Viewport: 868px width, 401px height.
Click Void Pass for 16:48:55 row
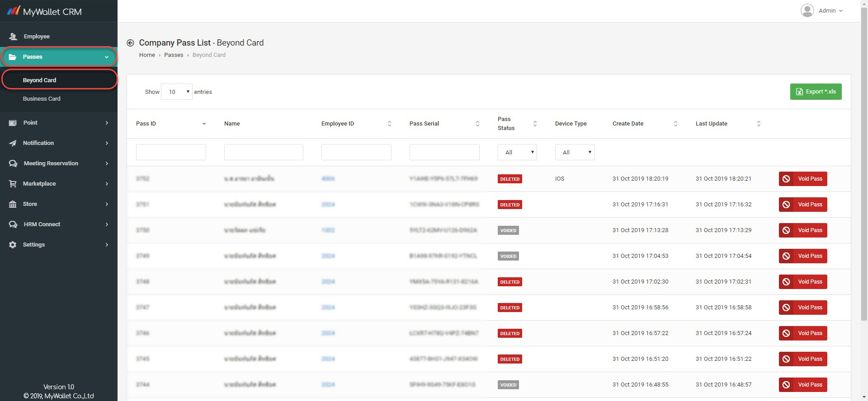tap(803, 385)
